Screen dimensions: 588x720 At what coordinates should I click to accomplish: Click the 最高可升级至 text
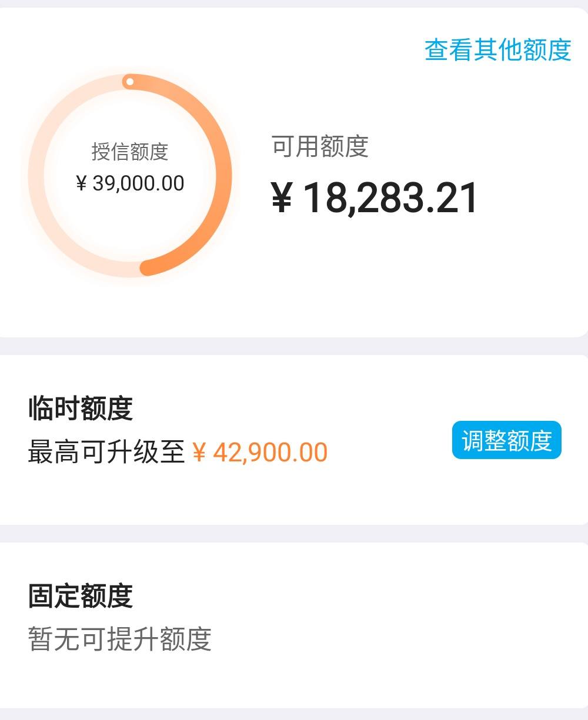pyautogui.click(x=106, y=452)
